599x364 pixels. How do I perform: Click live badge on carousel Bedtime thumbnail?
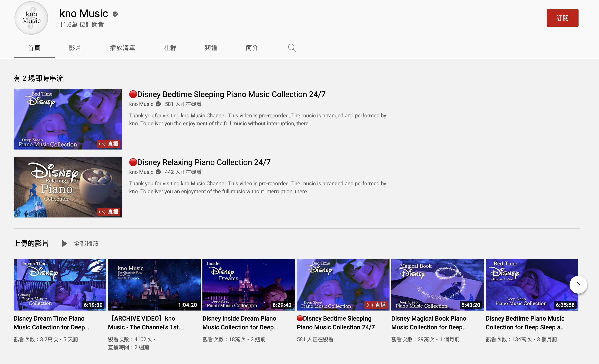coord(376,305)
